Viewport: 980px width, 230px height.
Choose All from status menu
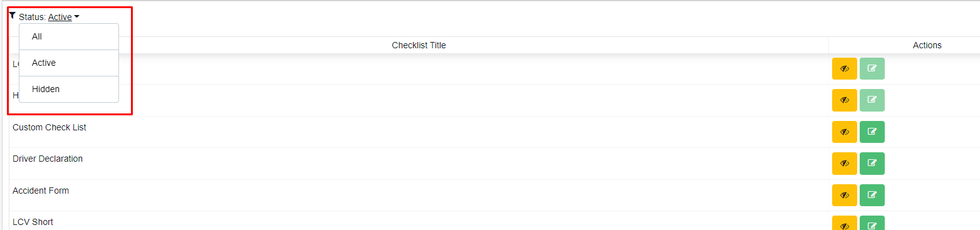[69, 37]
